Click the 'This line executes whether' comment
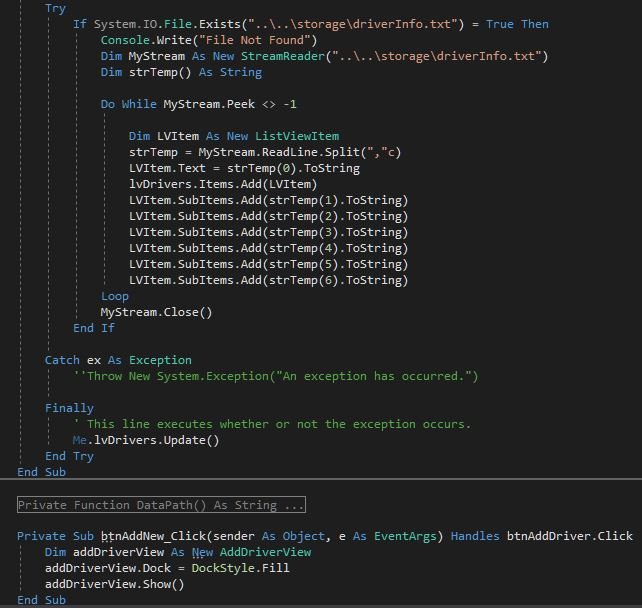Screen dimensions: 642x608 click(272, 424)
